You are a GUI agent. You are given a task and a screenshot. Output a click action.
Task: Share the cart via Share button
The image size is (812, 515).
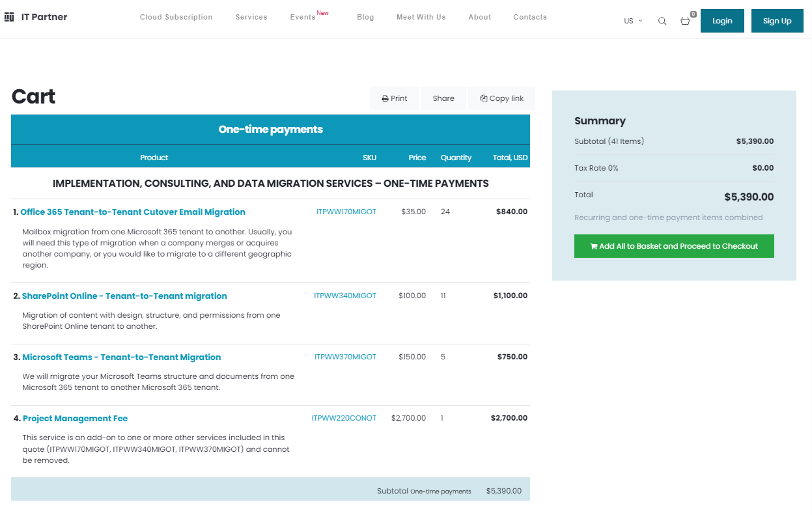coord(443,98)
